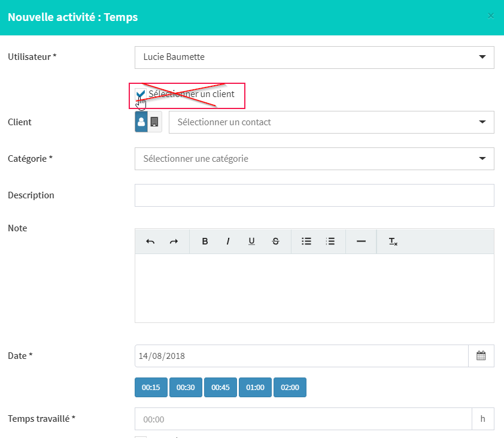
Task: Focus the Temps travaillé input field
Action: [x=303, y=419]
